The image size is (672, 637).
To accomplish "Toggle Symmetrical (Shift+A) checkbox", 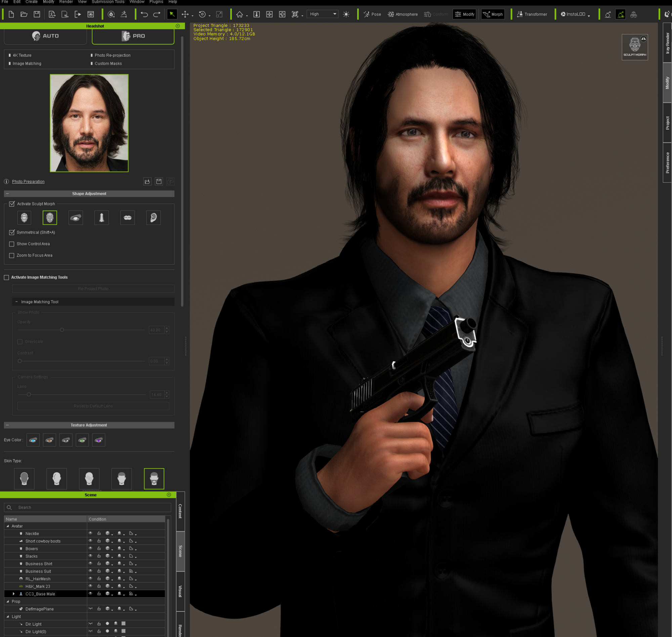I will [12, 232].
